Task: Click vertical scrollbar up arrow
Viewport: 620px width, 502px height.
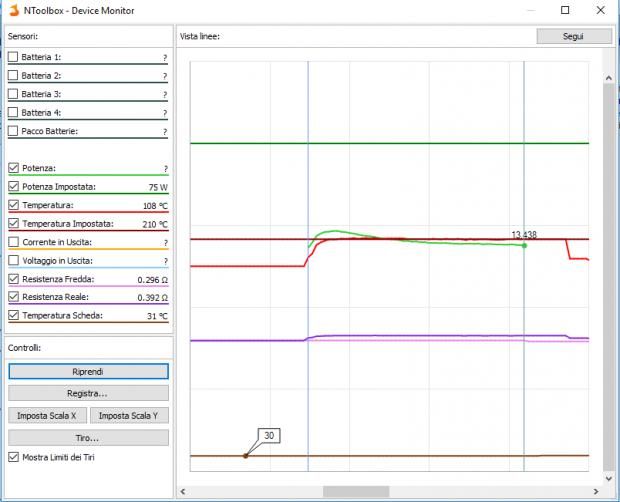Action: tap(609, 78)
